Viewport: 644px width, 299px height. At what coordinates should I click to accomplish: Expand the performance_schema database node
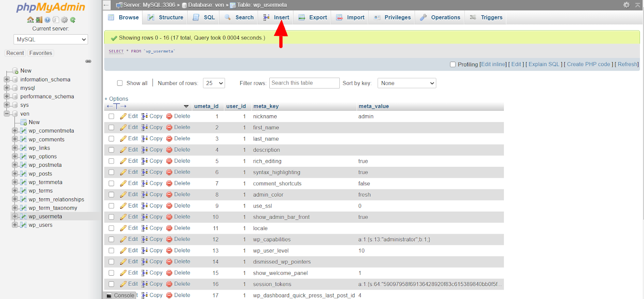[6, 96]
